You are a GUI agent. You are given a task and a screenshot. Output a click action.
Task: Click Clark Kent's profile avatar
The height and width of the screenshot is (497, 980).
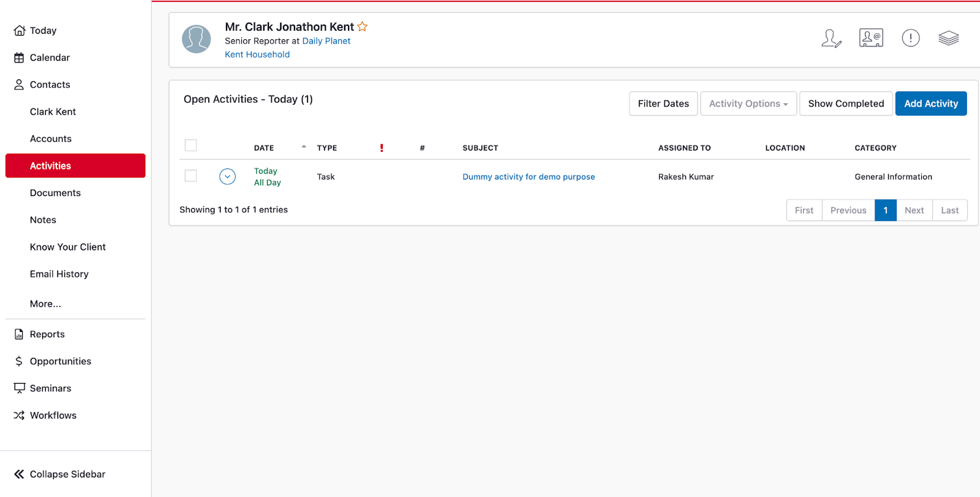coord(197,39)
